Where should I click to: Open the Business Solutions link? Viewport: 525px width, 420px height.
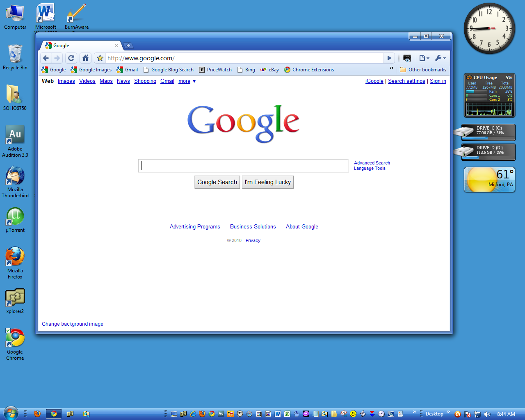[253, 227]
